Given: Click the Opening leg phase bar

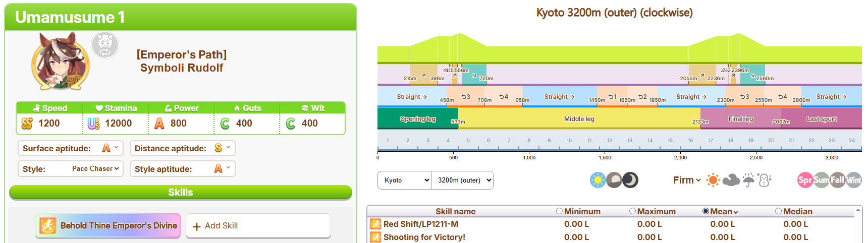Looking at the screenshot, I should tap(418, 118).
